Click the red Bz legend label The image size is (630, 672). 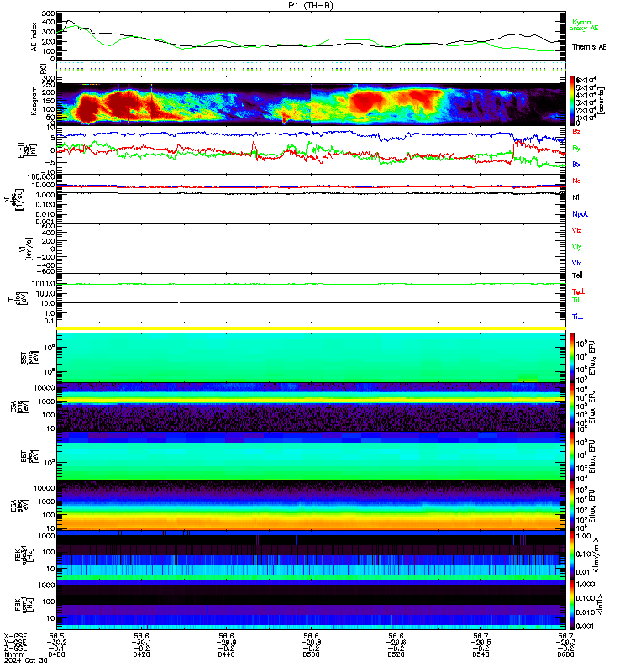(x=576, y=132)
